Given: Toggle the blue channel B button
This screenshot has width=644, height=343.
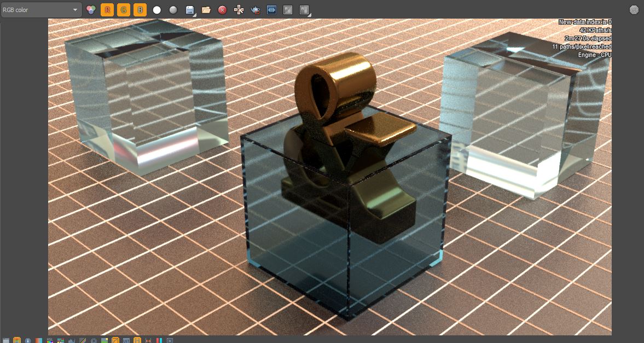Looking at the screenshot, I should [x=140, y=10].
